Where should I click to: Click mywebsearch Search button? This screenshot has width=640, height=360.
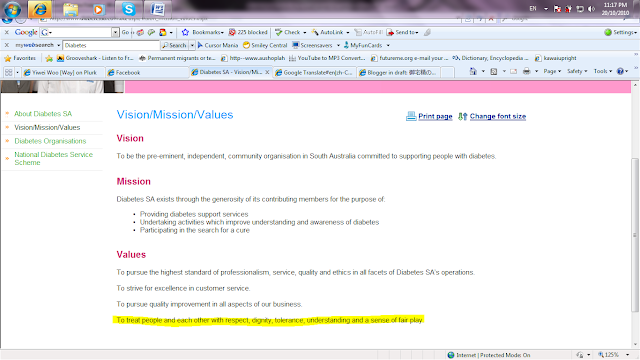(174, 45)
